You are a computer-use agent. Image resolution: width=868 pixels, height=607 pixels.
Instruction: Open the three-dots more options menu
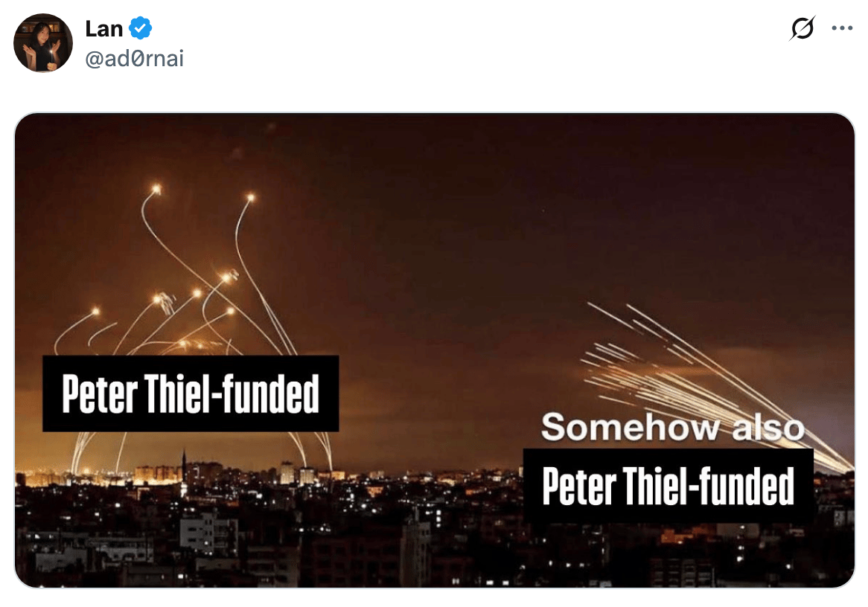tap(842, 28)
